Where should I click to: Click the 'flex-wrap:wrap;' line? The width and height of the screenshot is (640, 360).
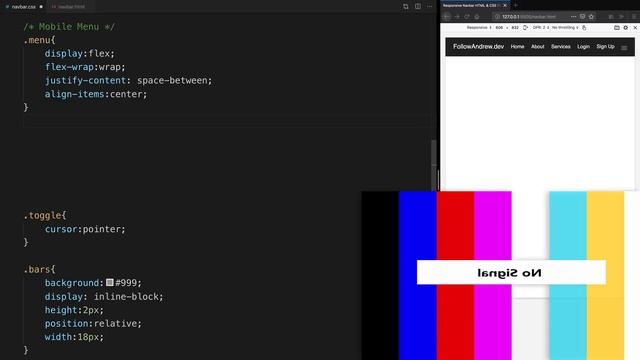click(85, 67)
